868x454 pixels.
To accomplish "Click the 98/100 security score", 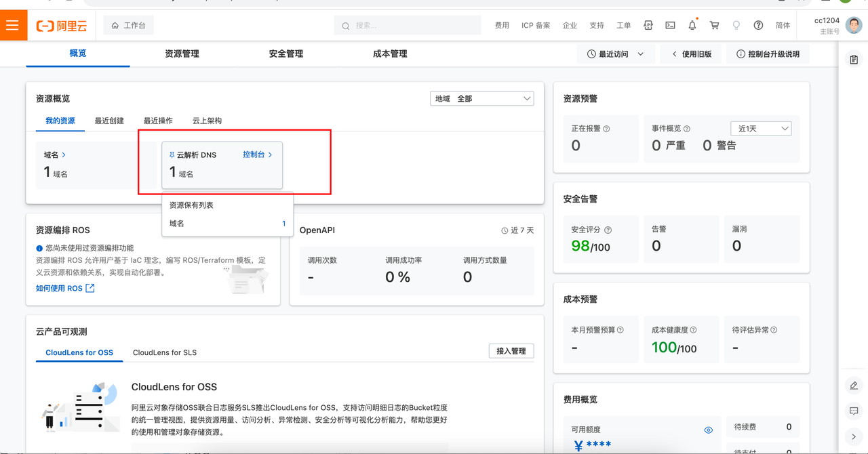I will (x=590, y=246).
